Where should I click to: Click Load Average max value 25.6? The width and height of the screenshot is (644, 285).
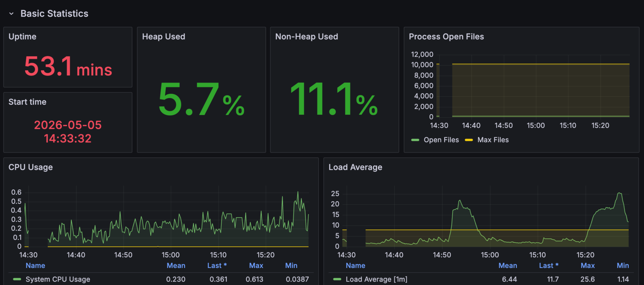pos(587,279)
